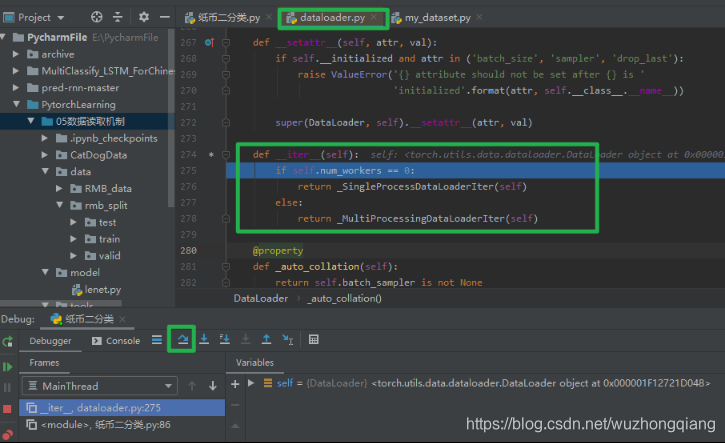725x443 pixels.
Task: Click the Run to Cursor button
Action: [288, 339]
